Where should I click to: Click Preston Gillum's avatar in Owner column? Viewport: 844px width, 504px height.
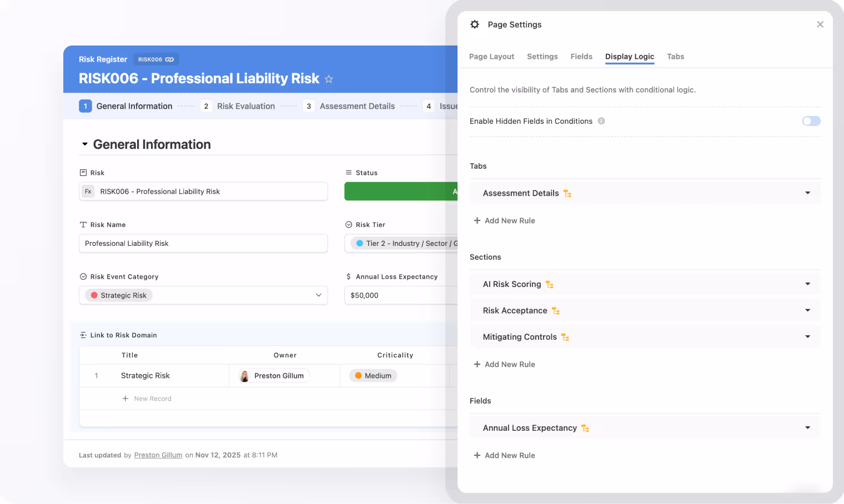click(244, 376)
